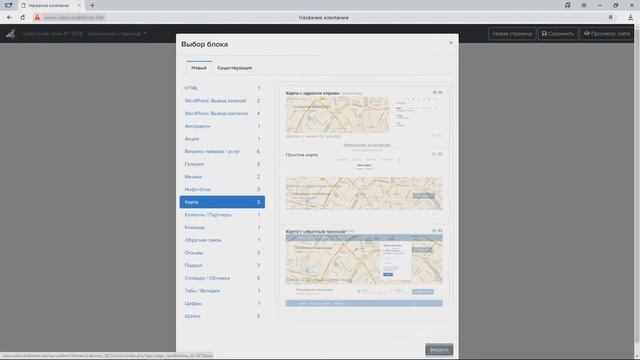Select the Команда category
Viewport: 640px width, 360px height.
tap(222, 227)
